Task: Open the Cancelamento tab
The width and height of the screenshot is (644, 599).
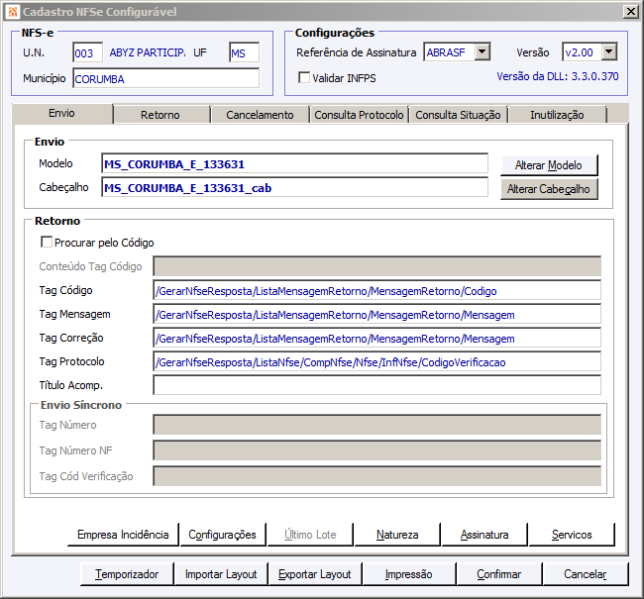Action: [260, 115]
